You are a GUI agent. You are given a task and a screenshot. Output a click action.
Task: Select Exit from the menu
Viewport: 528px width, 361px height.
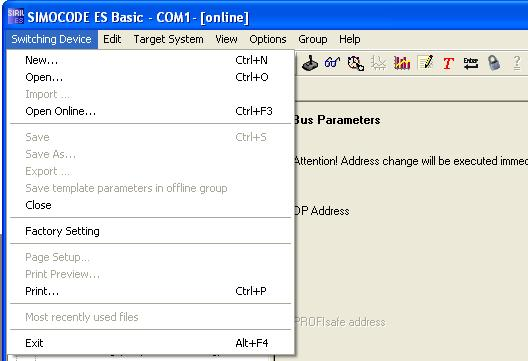click(x=151, y=343)
